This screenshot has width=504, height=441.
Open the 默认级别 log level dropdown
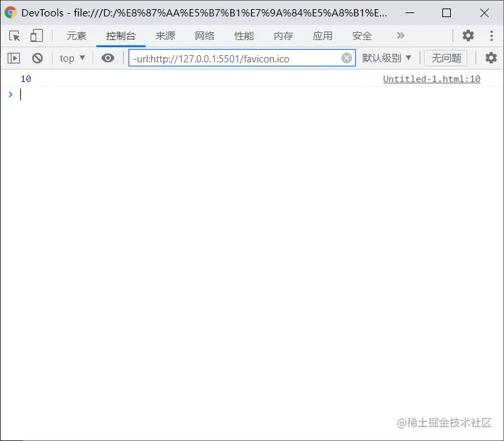coord(387,58)
